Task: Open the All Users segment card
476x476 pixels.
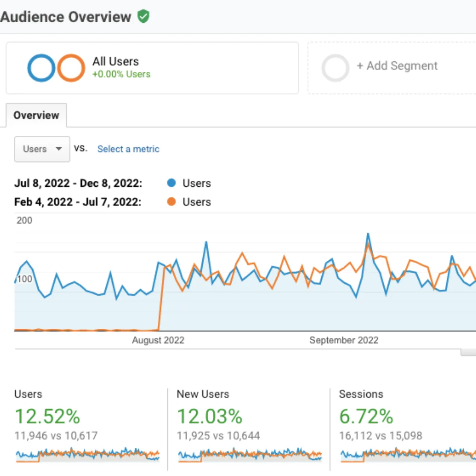Action: tap(152, 68)
